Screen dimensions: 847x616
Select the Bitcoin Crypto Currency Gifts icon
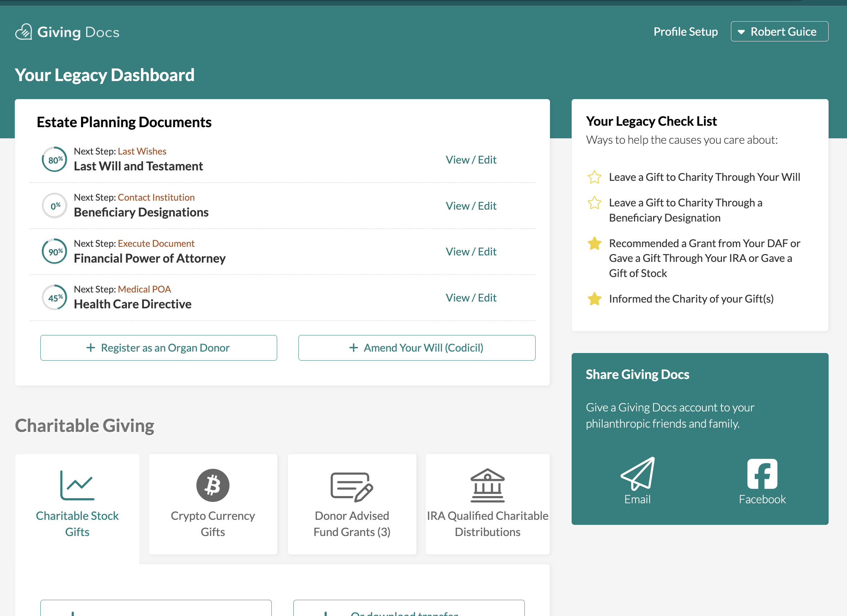tap(213, 485)
